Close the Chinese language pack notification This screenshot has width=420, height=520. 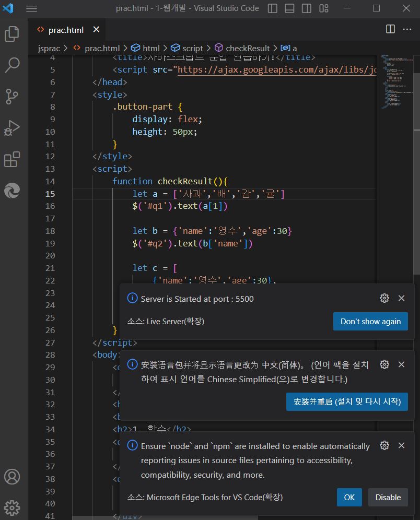point(401,364)
